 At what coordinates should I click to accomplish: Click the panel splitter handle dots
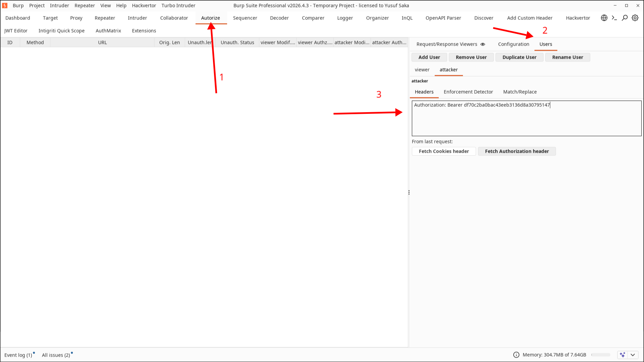coord(409,192)
